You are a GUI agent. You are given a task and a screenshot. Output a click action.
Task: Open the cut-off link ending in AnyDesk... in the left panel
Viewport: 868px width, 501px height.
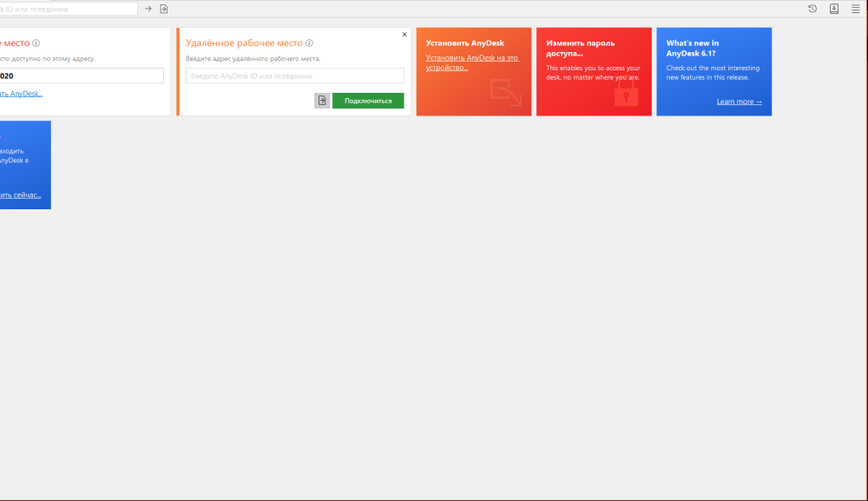point(21,94)
